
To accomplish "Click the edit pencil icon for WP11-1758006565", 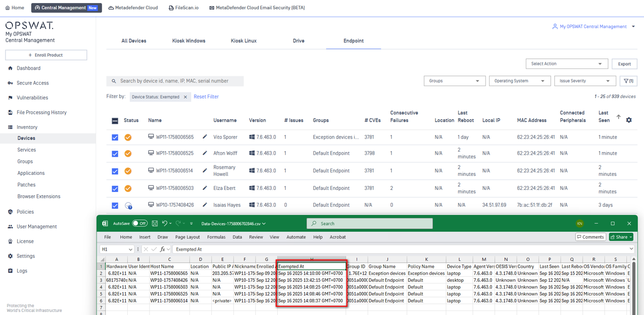I will pos(205,137).
